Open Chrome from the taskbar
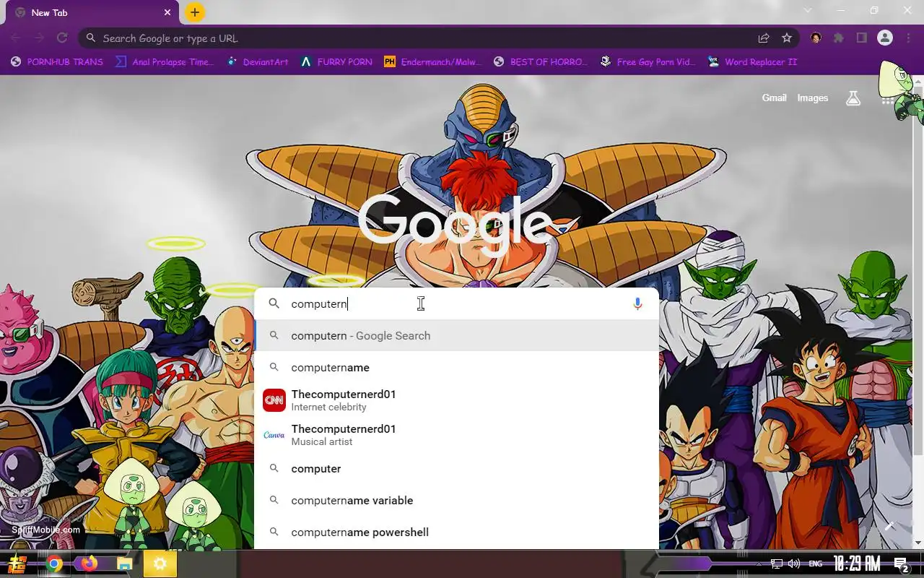Screen dimensions: 924x578 tap(54, 564)
